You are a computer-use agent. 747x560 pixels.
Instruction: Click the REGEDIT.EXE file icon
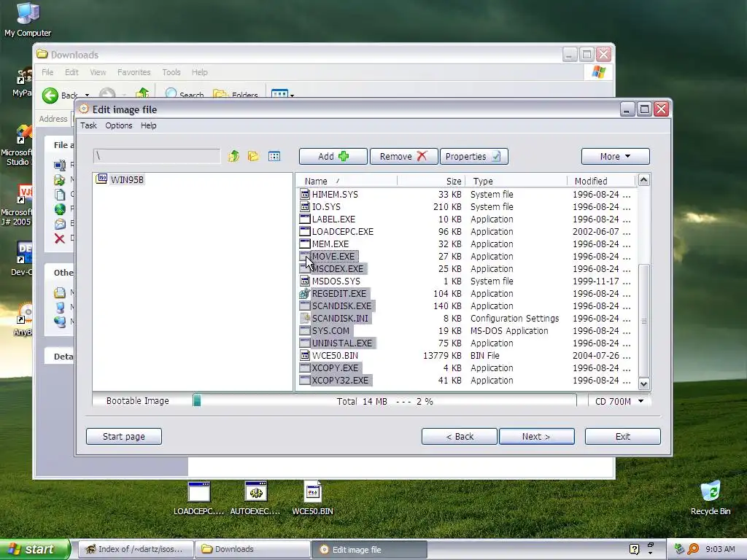click(304, 293)
